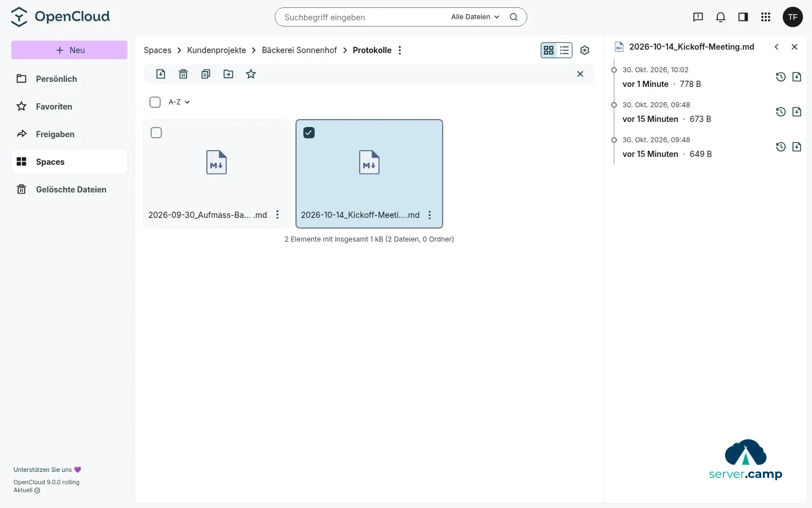The image size is (812, 508).
Task: Open Persönlich in the sidebar
Action: click(x=69, y=79)
